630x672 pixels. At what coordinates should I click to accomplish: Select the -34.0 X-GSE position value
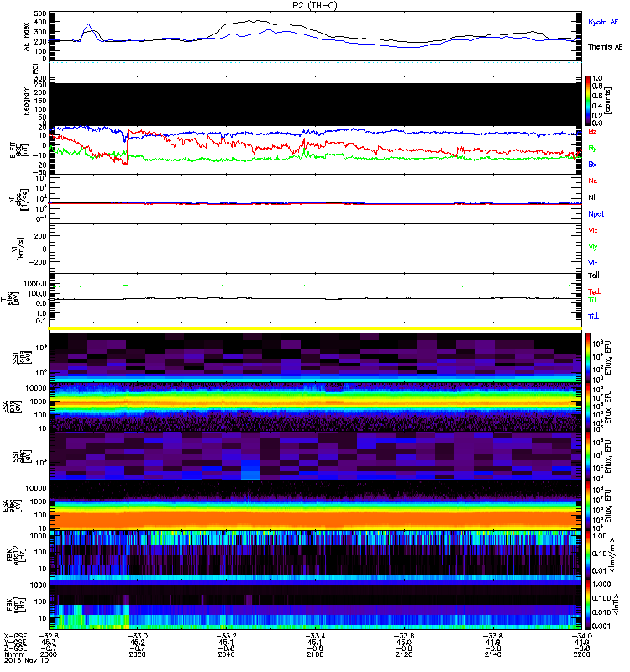click(x=581, y=636)
